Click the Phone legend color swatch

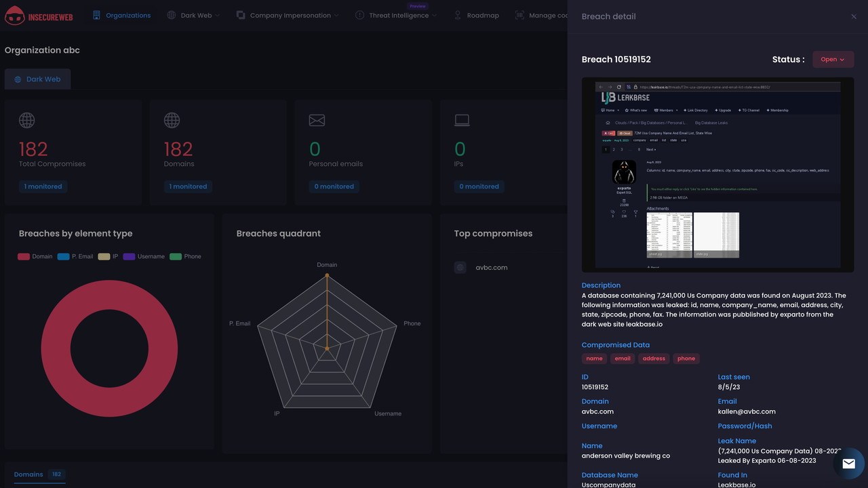tap(176, 256)
